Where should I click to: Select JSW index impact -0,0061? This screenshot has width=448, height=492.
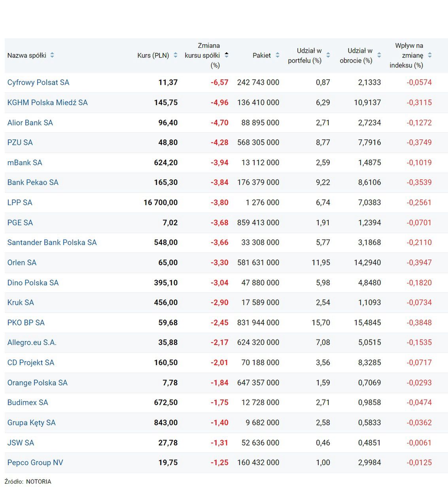419,443
